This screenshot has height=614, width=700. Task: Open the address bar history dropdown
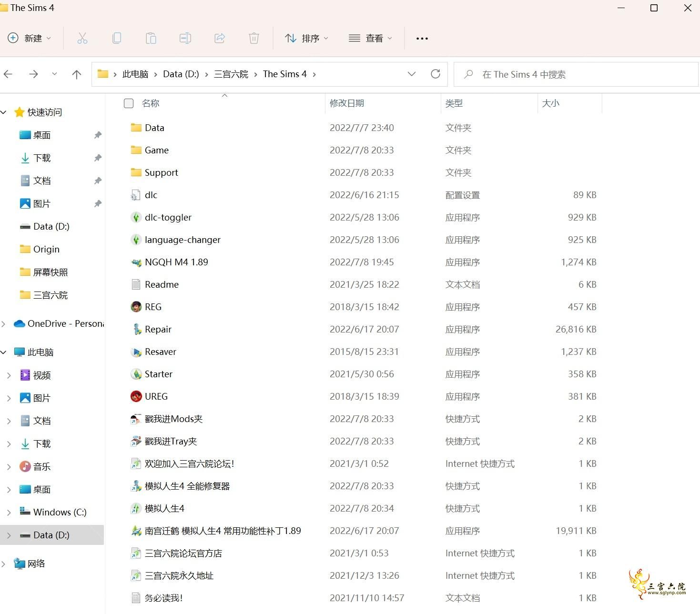pos(412,74)
